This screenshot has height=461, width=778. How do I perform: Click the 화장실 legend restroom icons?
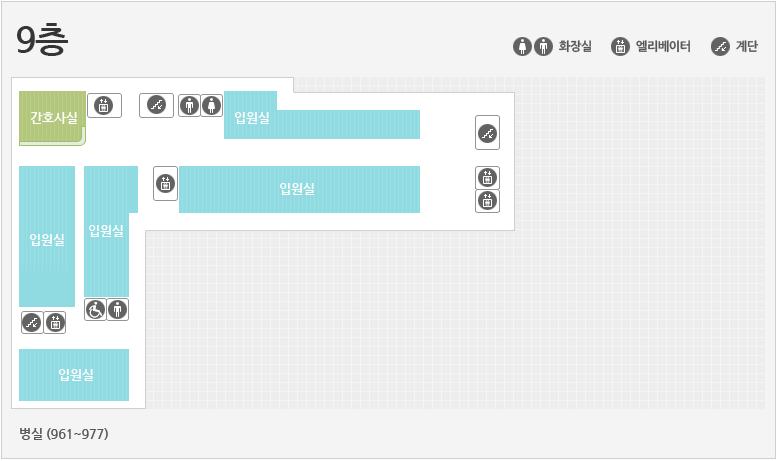(532, 47)
